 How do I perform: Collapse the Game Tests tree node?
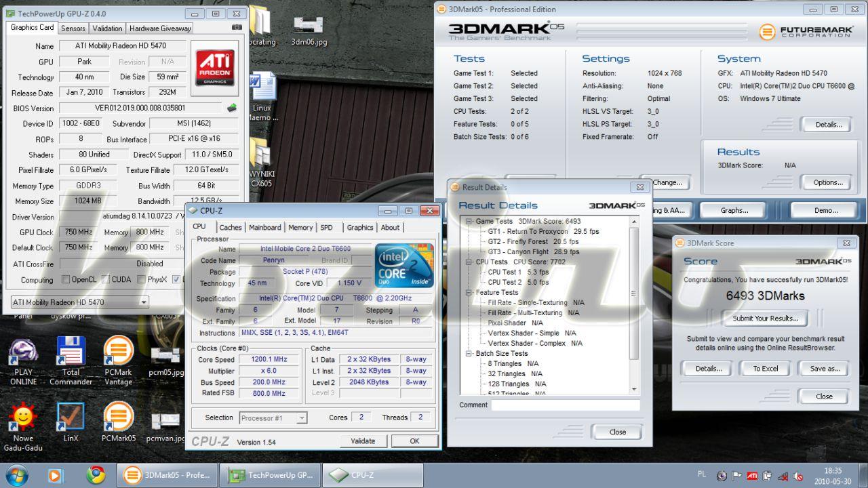[x=468, y=221]
